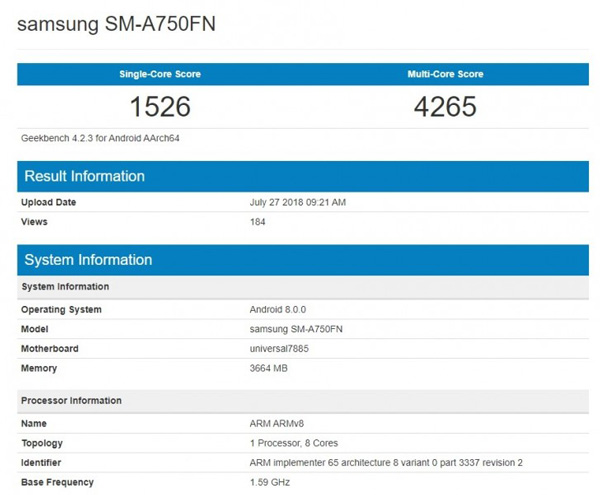Click the ARM ARMv8 value

277,423
